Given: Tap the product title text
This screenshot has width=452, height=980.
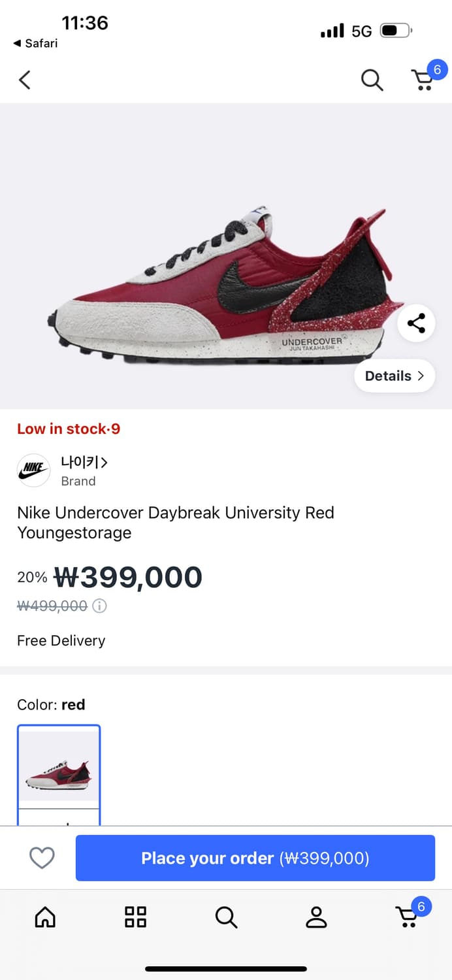Looking at the screenshot, I should (175, 522).
